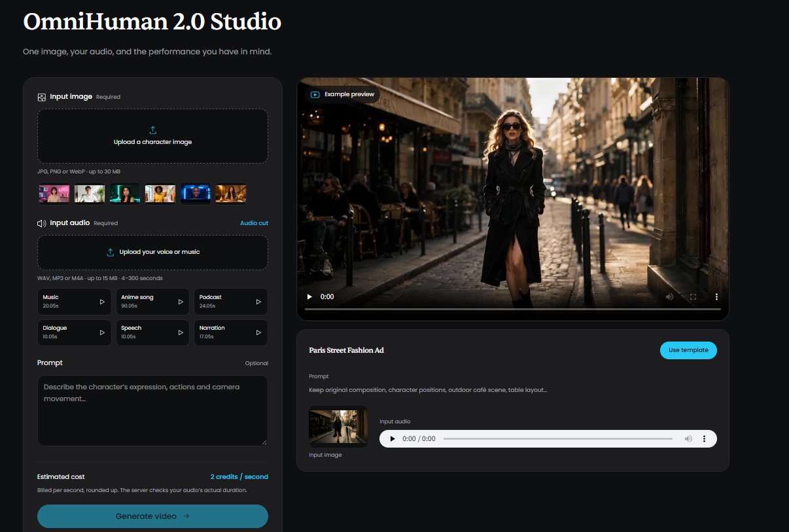Click the Paris Street Fashion Ad title
The width and height of the screenshot is (789, 532).
[346, 350]
